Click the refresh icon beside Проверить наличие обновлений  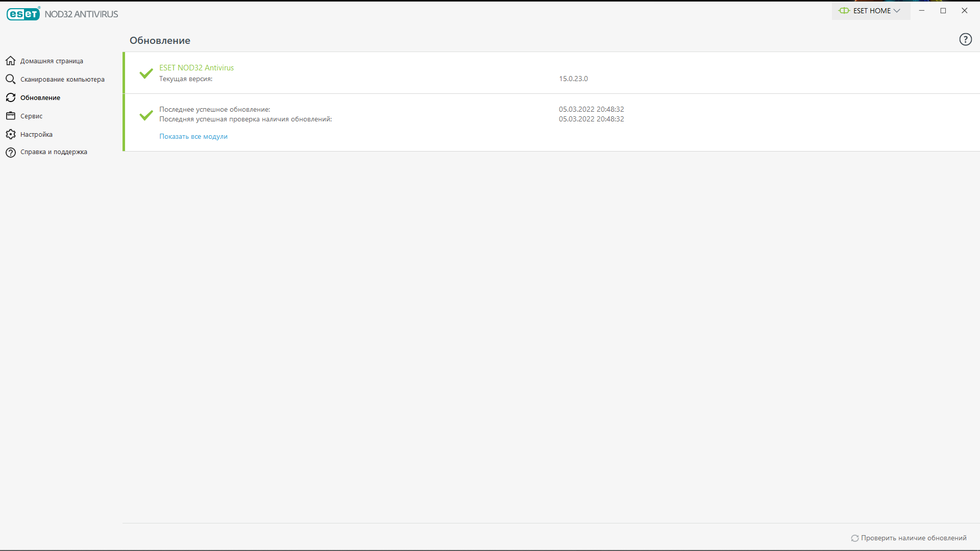coord(854,538)
